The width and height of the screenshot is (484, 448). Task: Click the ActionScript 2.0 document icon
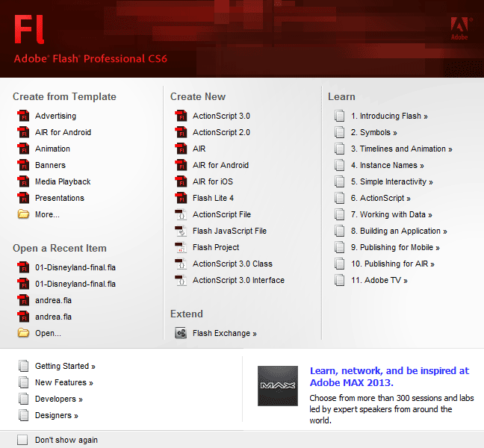pos(181,132)
